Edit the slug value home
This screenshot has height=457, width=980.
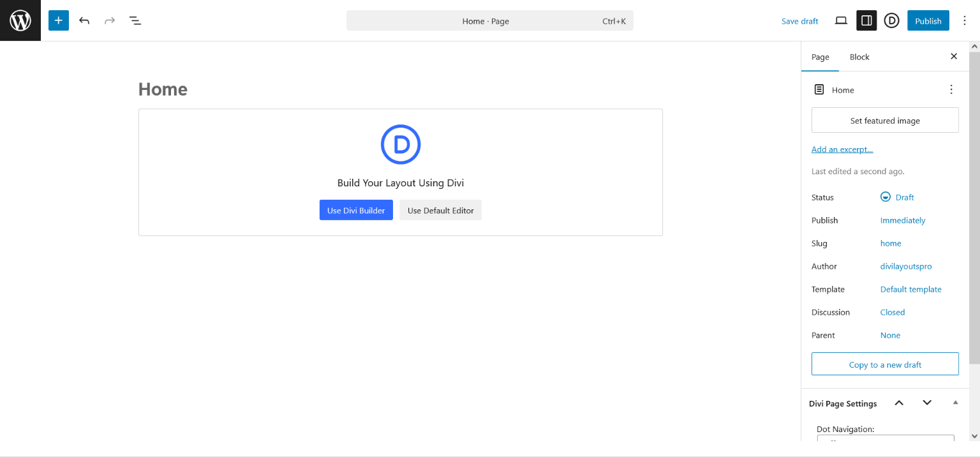pyautogui.click(x=891, y=243)
